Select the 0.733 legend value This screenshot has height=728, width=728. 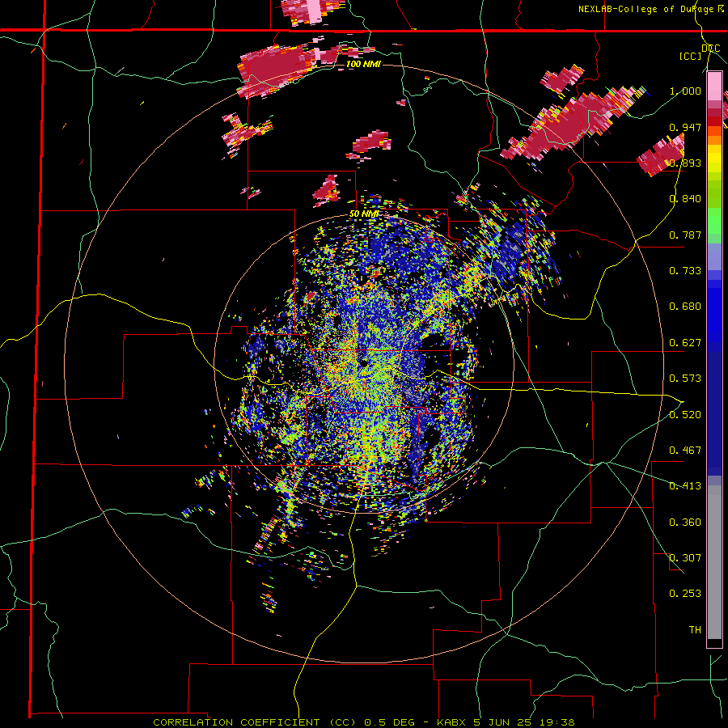pyautogui.click(x=685, y=271)
